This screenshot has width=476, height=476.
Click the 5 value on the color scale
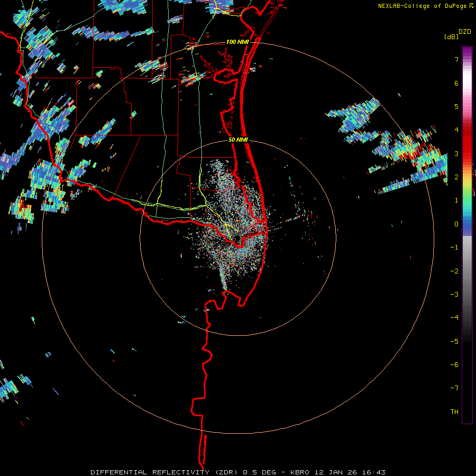pos(456,106)
